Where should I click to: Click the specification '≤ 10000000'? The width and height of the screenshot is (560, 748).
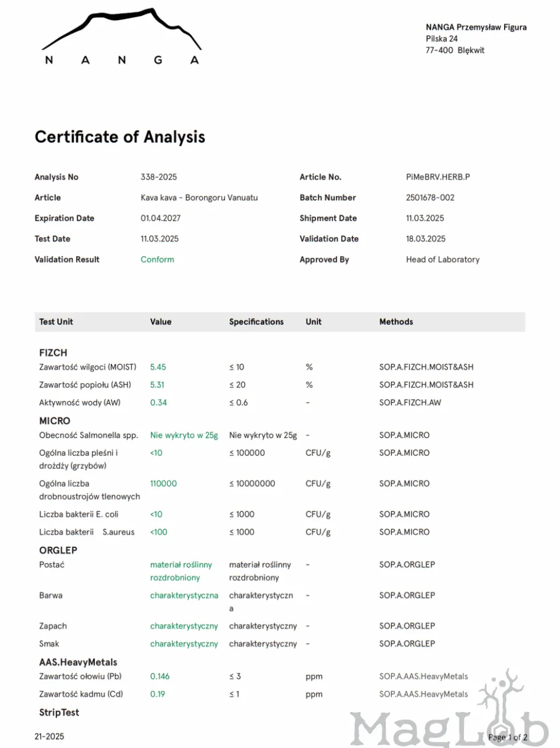click(x=252, y=484)
